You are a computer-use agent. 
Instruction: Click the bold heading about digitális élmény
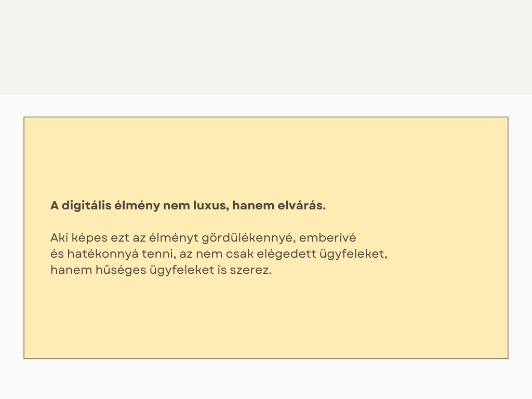pyautogui.click(x=188, y=206)
